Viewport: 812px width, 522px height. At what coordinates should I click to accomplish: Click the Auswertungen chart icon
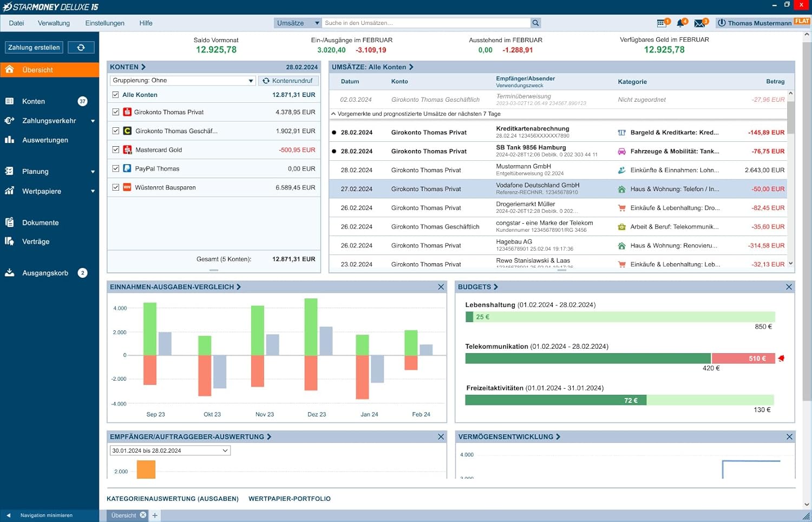point(9,140)
